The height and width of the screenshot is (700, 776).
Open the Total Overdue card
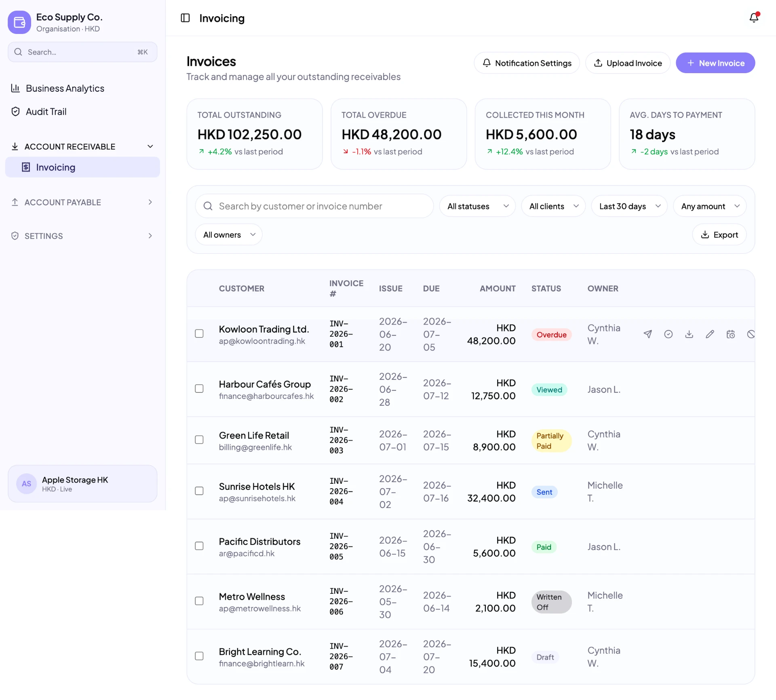399,134
